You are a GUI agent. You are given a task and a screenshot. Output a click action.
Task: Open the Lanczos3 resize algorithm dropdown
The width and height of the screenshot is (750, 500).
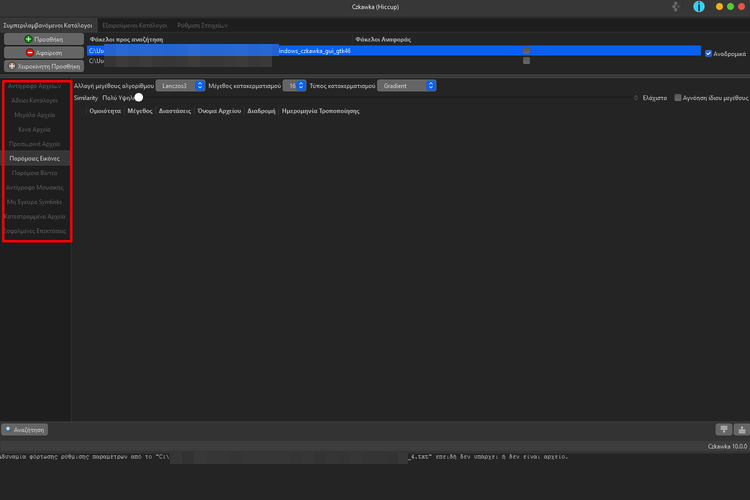pyautogui.click(x=180, y=86)
